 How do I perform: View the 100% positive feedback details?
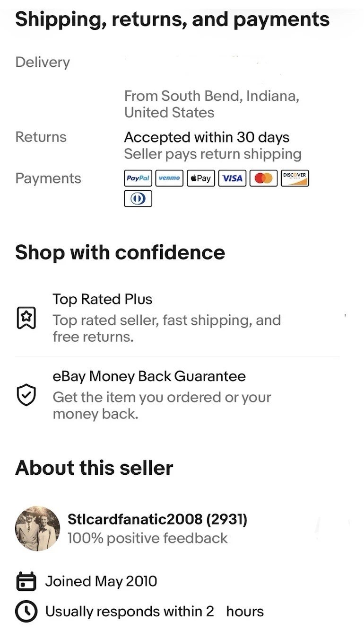pos(147,538)
